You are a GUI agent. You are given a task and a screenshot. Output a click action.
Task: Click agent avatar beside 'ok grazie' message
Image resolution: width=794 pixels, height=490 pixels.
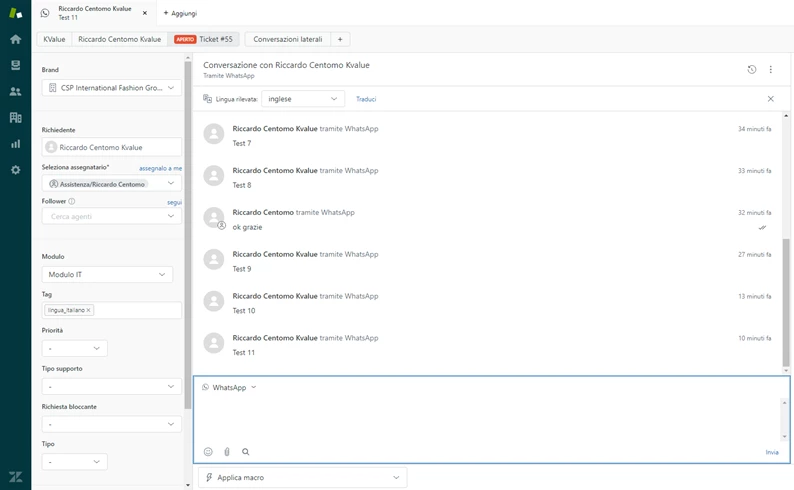[214, 218]
